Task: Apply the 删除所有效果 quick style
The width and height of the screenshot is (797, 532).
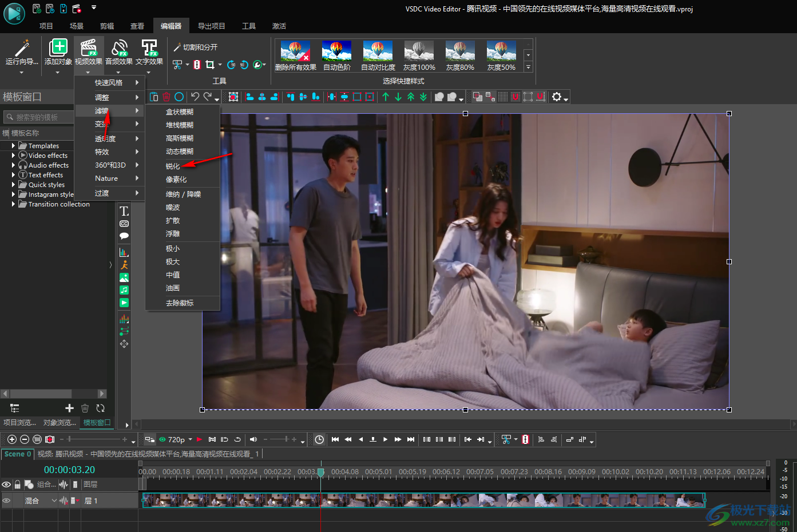Action: 295,55
